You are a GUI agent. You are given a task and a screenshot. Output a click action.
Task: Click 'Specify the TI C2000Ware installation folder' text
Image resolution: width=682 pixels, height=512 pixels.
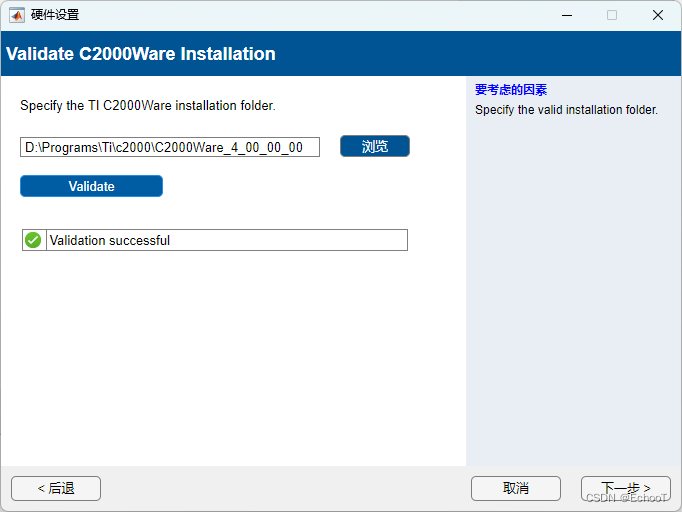[x=148, y=106]
